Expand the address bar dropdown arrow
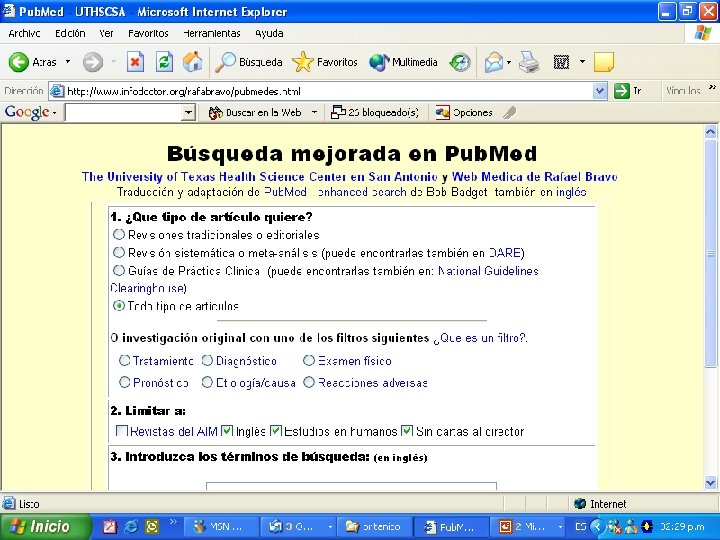 [599, 91]
